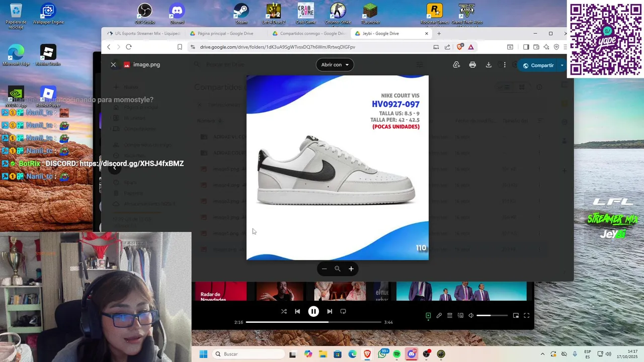The width and height of the screenshot is (644, 362).
Task: Click the Compartir button
Action: point(538,65)
